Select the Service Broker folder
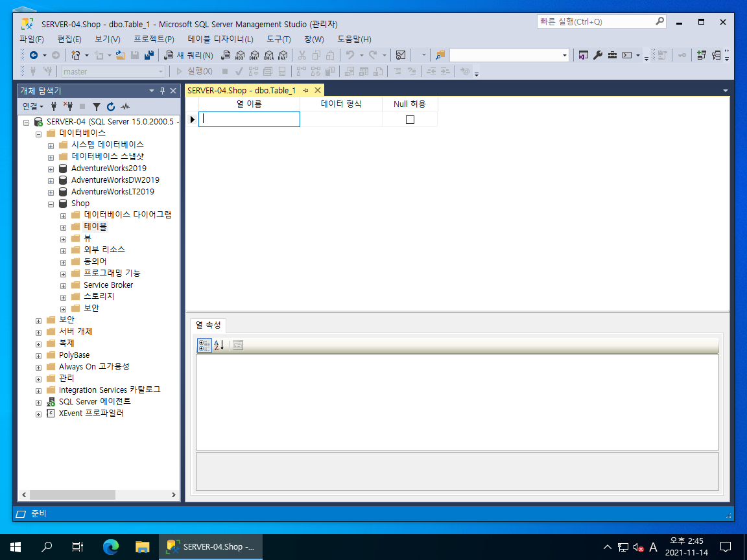Screen dimensions: 747x560 coord(108,285)
